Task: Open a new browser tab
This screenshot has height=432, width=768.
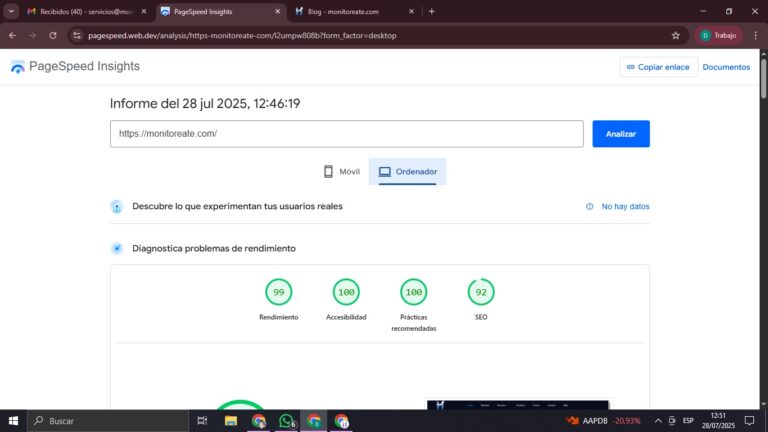Action: [x=432, y=11]
